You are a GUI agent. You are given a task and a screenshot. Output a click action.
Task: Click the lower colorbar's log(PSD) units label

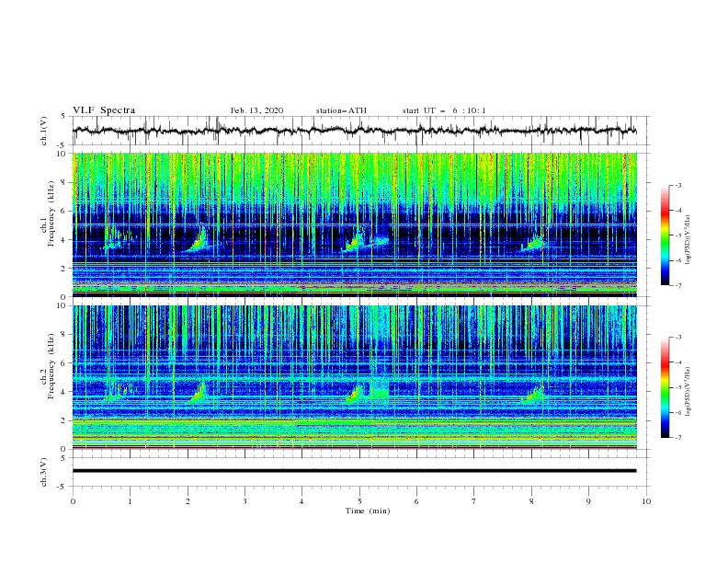pos(688,391)
